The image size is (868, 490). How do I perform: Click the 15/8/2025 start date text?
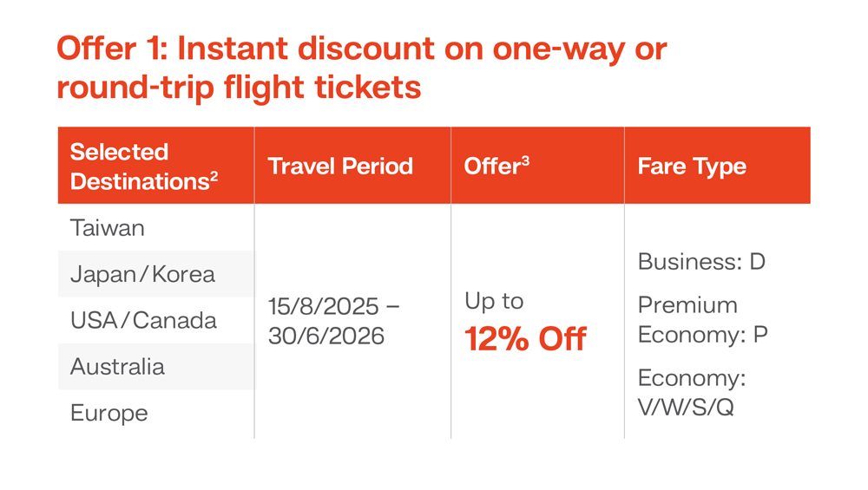click(x=324, y=306)
